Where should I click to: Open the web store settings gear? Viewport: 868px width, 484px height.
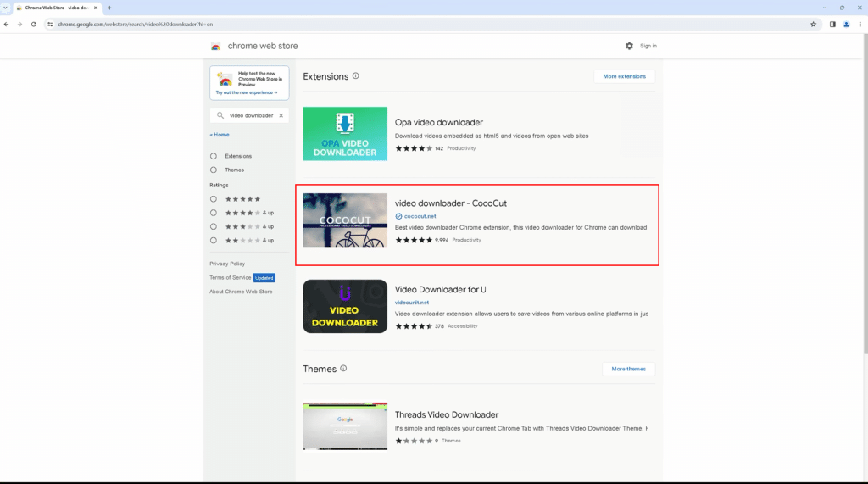tap(630, 46)
